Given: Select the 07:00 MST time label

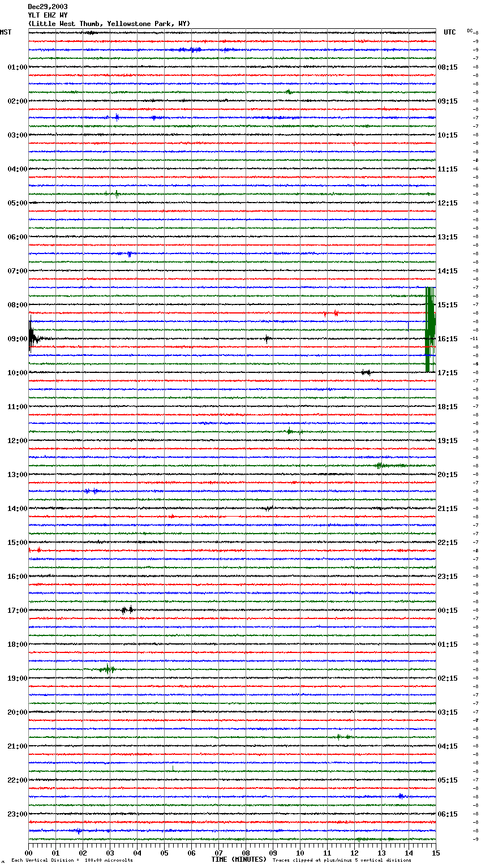Looking at the screenshot, I should [x=18, y=271].
